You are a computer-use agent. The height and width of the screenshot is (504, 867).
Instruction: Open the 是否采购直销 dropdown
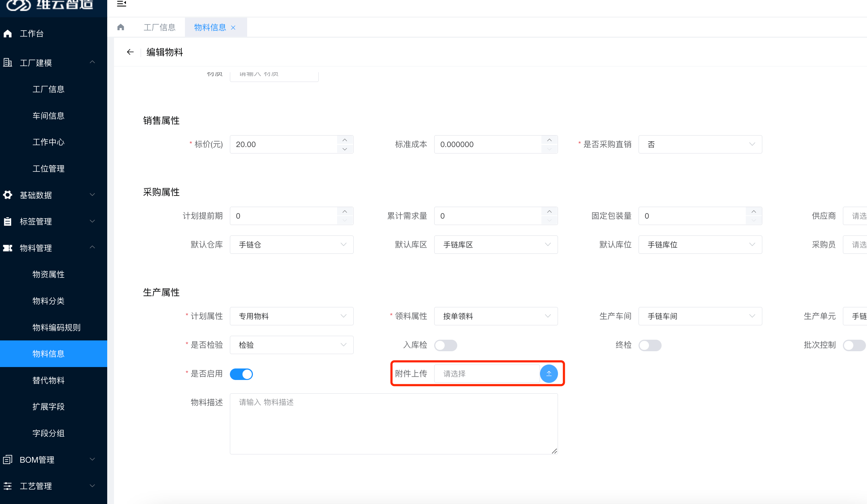pos(700,144)
